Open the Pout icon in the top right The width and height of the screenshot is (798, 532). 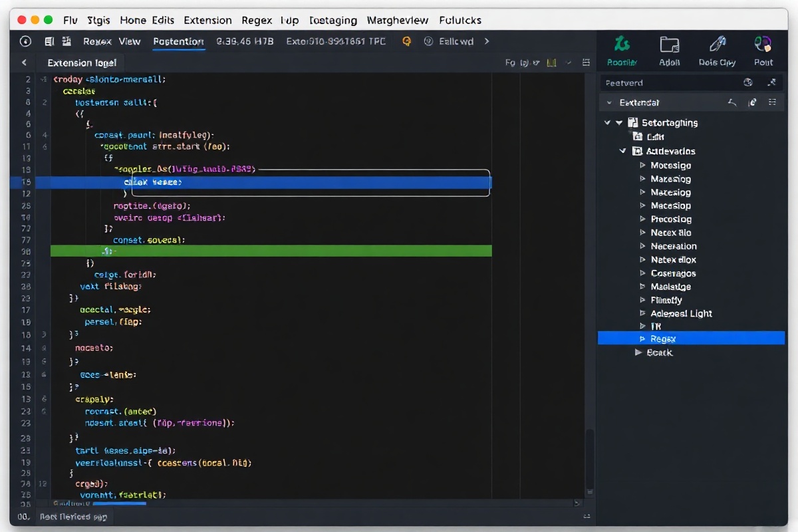[x=763, y=45]
